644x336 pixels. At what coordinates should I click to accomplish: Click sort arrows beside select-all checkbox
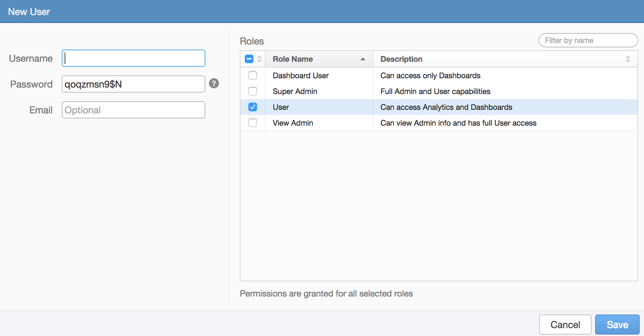coord(260,59)
